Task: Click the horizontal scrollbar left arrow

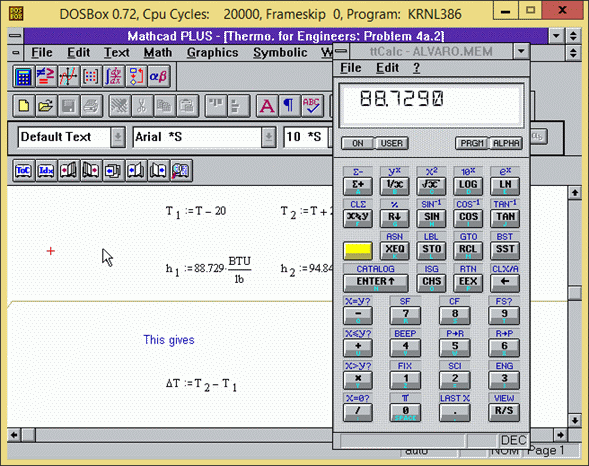Action: pyautogui.click(x=14, y=435)
